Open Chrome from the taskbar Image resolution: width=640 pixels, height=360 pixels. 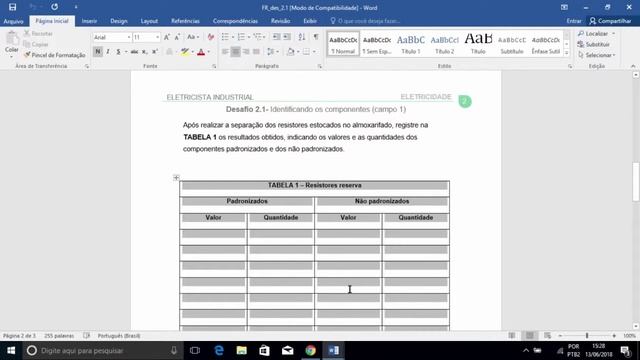pos(310,350)
